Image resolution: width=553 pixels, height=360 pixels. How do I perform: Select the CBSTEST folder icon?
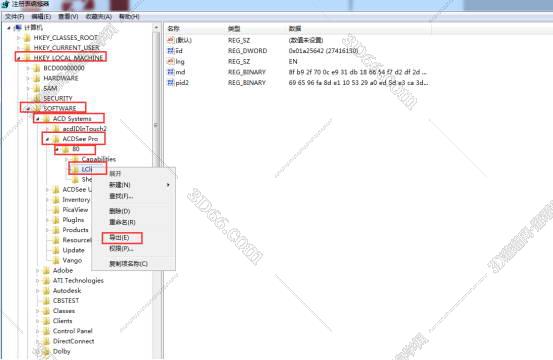click(x=46, y=301)
